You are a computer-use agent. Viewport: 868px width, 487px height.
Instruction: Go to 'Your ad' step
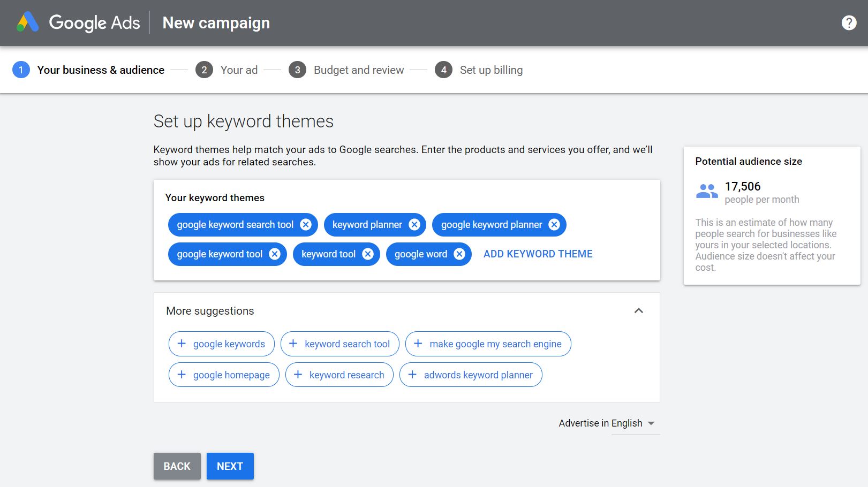[239, 70]
